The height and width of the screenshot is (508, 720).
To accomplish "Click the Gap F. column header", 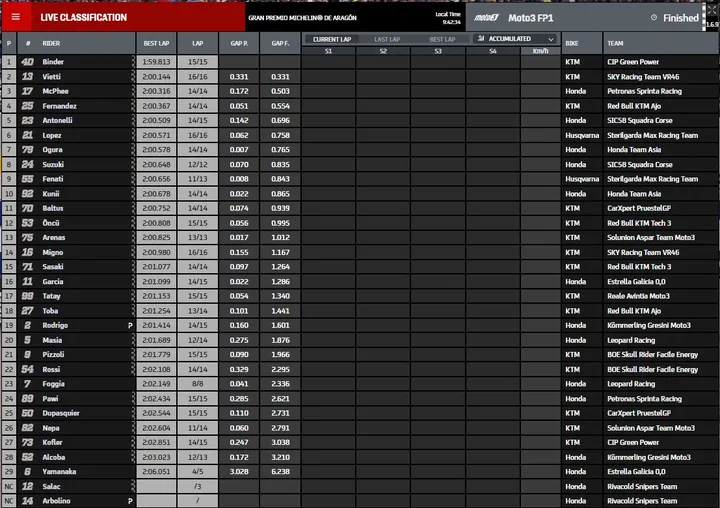I will 280,43.
